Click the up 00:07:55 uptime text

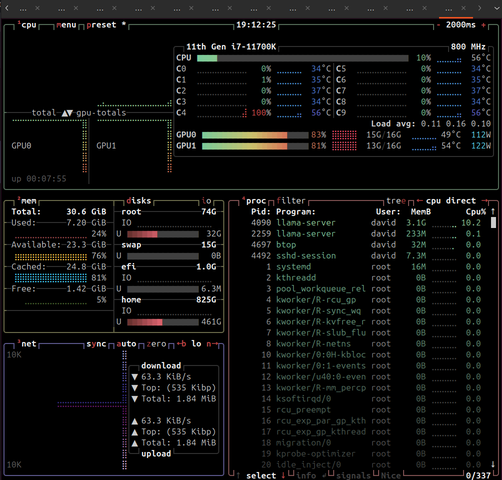pyautogui.click(x=39, y=179)
